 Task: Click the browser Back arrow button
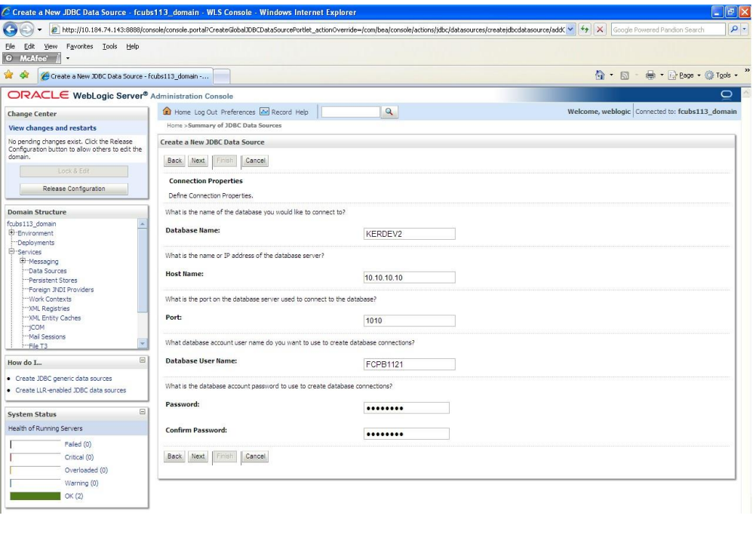pyautogui.click(x=10, y=29)
